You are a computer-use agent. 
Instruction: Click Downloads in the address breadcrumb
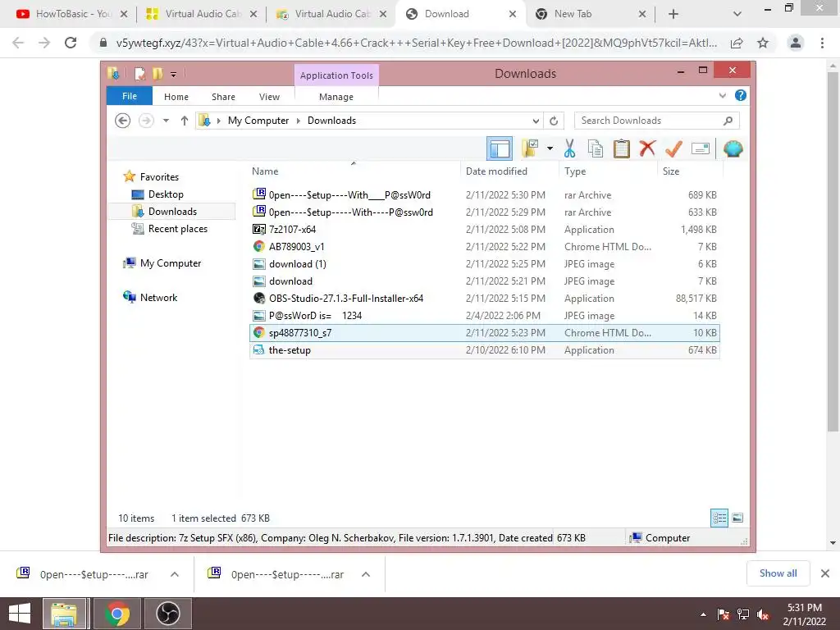[331, 121]
